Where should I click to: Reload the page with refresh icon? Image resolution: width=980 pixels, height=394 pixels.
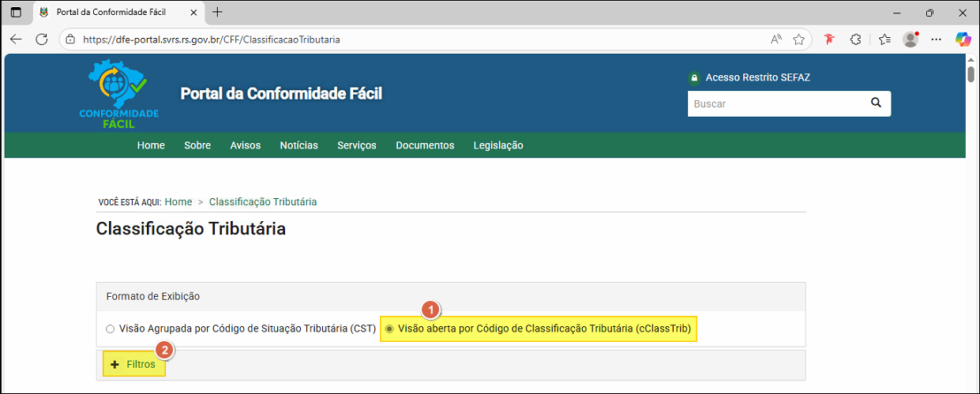point(42,39)
